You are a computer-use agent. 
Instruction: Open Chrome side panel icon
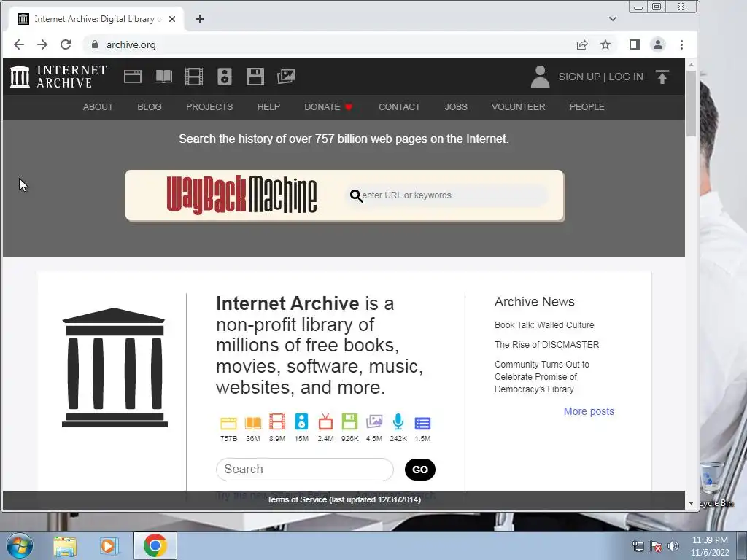click(635, 44)
